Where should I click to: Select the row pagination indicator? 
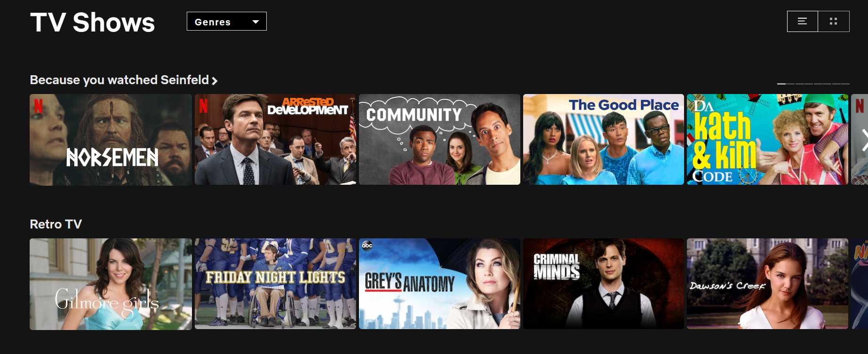pos(813,84)
